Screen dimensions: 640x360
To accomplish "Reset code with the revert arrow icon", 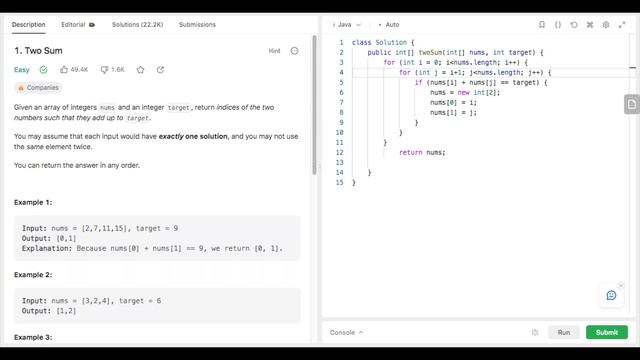I will 574,24.
